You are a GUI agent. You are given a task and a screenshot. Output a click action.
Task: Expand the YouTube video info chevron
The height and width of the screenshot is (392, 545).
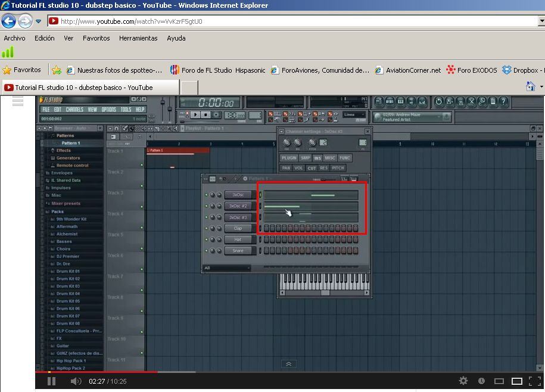[288, 363]
